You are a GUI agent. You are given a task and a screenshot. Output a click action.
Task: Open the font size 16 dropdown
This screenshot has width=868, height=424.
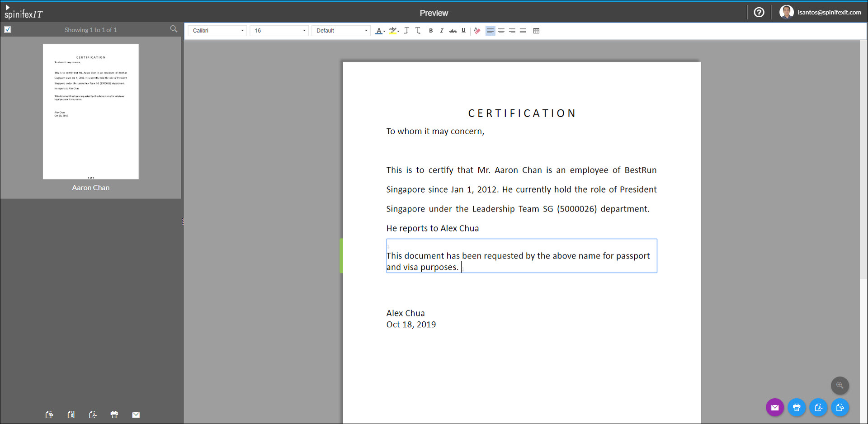click(279, 31)
